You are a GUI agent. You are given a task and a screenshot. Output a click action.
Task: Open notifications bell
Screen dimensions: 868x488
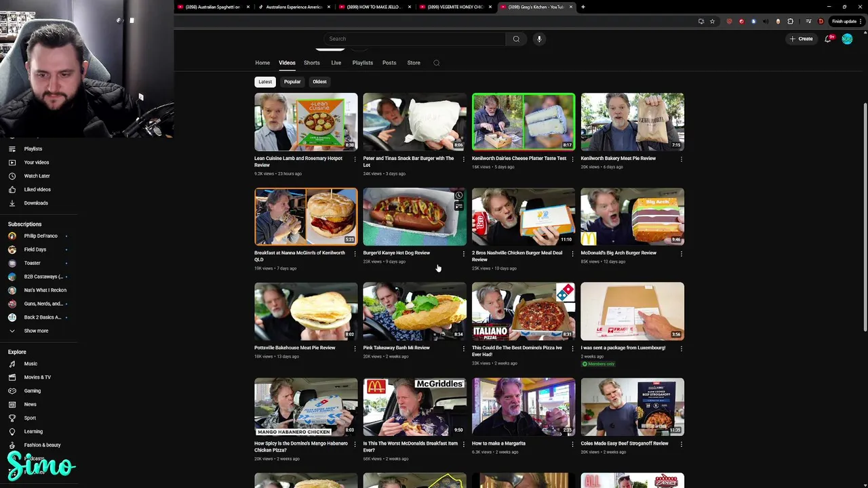coord(827,39)
